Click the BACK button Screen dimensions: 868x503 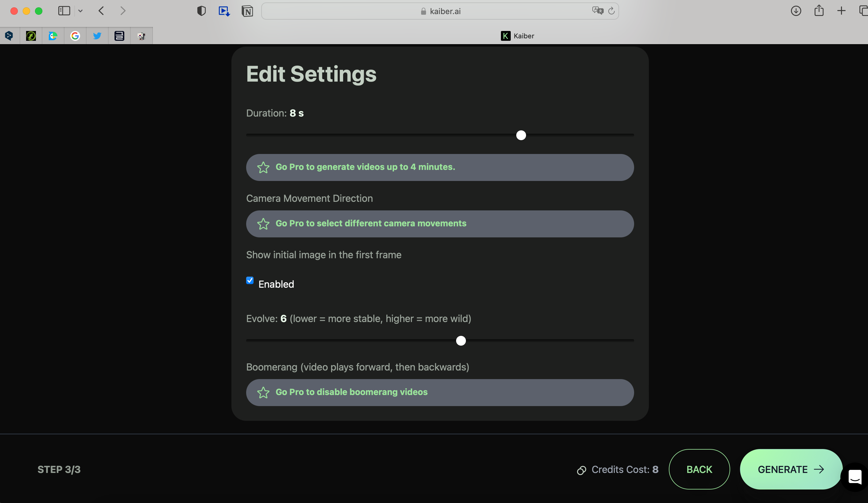pos(699,469)
